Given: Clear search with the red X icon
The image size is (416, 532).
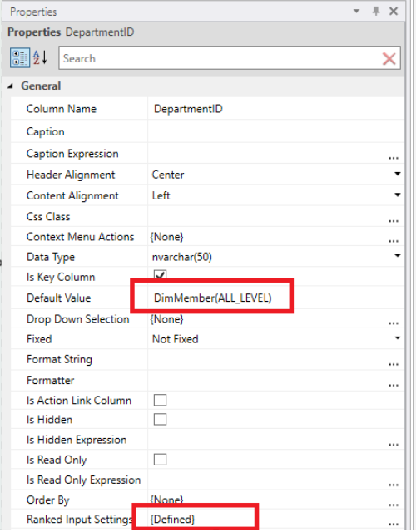Looking at the screenshot, I should point(389,59).
